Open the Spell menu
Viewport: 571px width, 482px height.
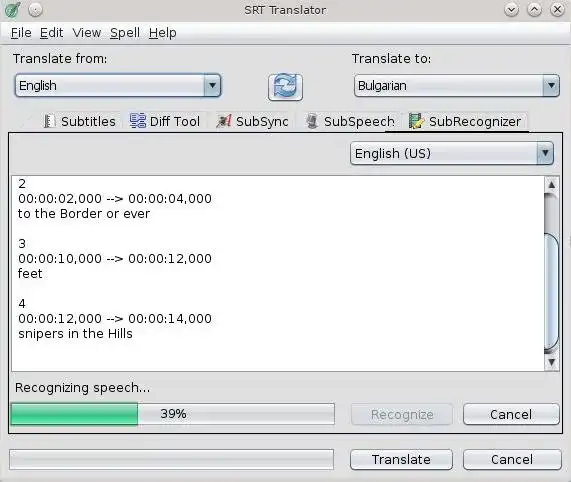[125, 33]
